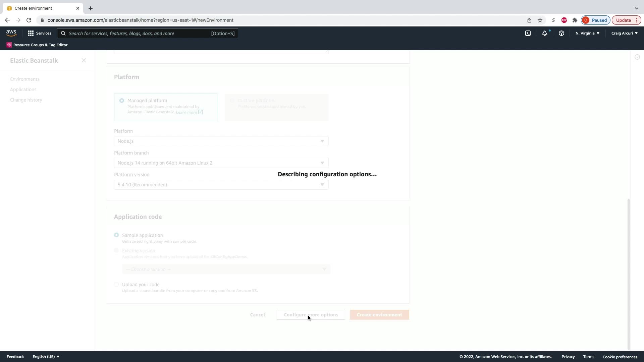Go to Environments in sidebar
This screenshot has height=362, width=644.
pyautogui.click(x=25, y=79)
